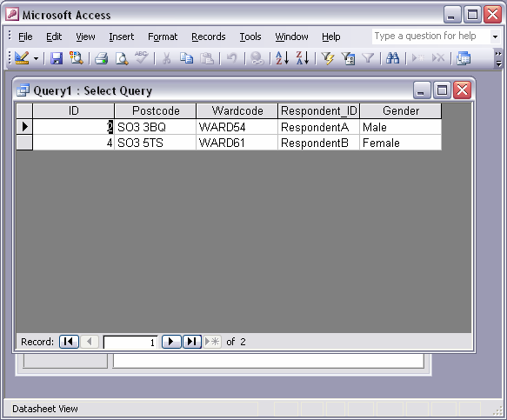Go to next record button
Screen dimensions: 507x420
point(171,342)
